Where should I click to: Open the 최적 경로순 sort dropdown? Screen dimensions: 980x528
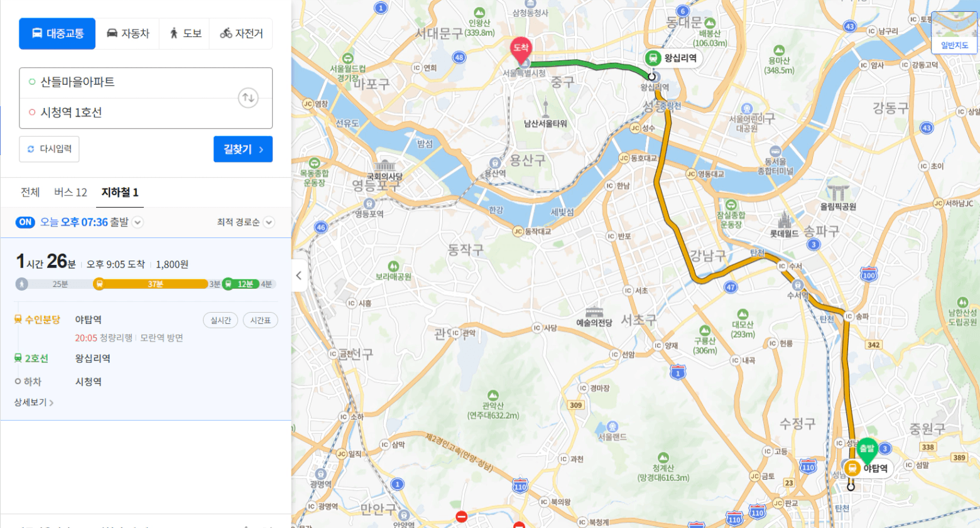tap(245, 222)
